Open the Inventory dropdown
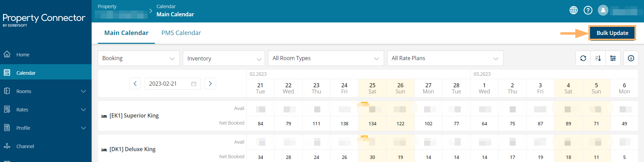This screenshot has width=644, height=162. [224, 58]
